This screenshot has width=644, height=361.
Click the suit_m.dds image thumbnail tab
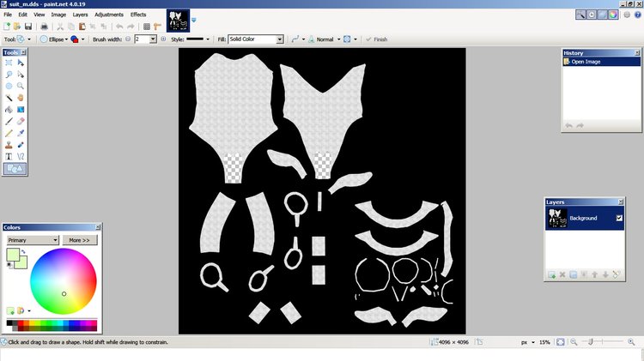(x=179, y=21)
